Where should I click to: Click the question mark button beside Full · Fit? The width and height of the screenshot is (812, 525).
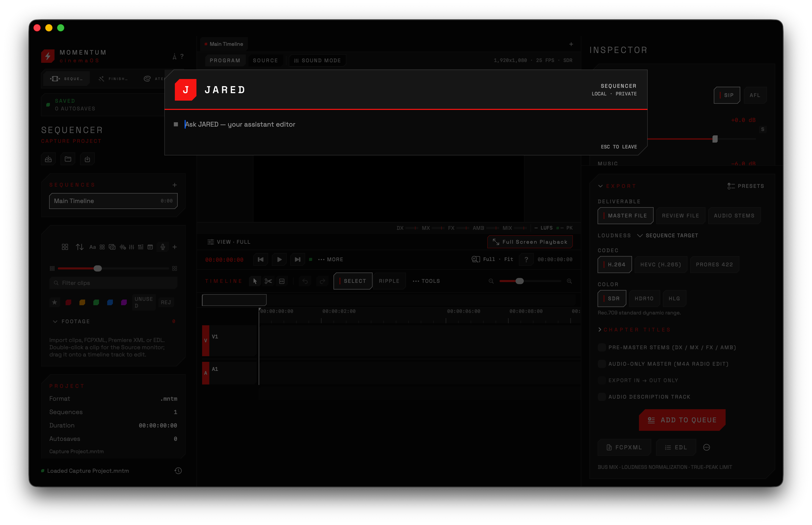[526, 259]
